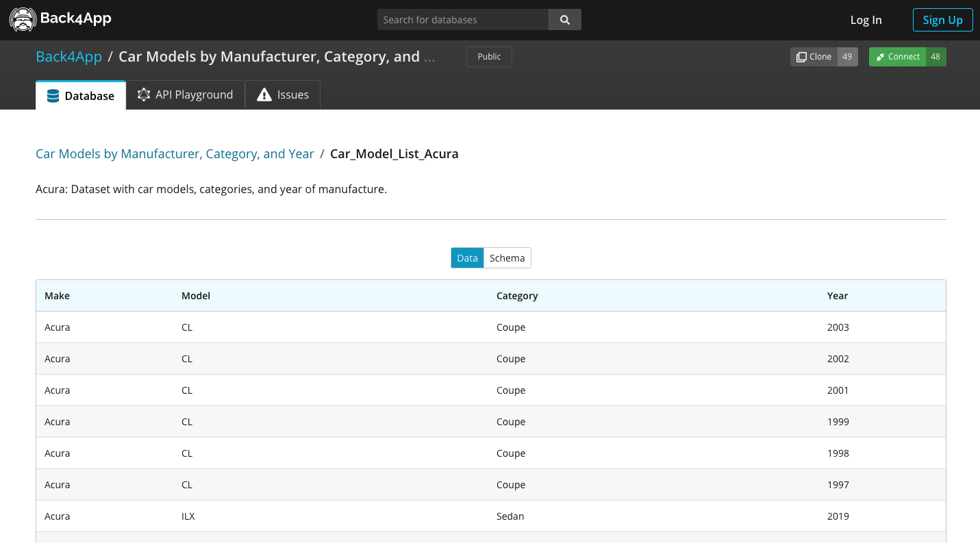The width and height of the screenshot is (980, 543).
Task: Open Car Models by Manufacturer breadcrumb link
Action: [x=175, y=154]
